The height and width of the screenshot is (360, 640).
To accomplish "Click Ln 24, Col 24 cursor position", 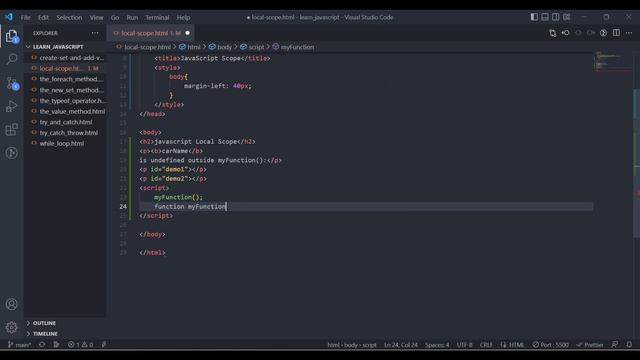I will pyautogui.click(x=400, y=345).
